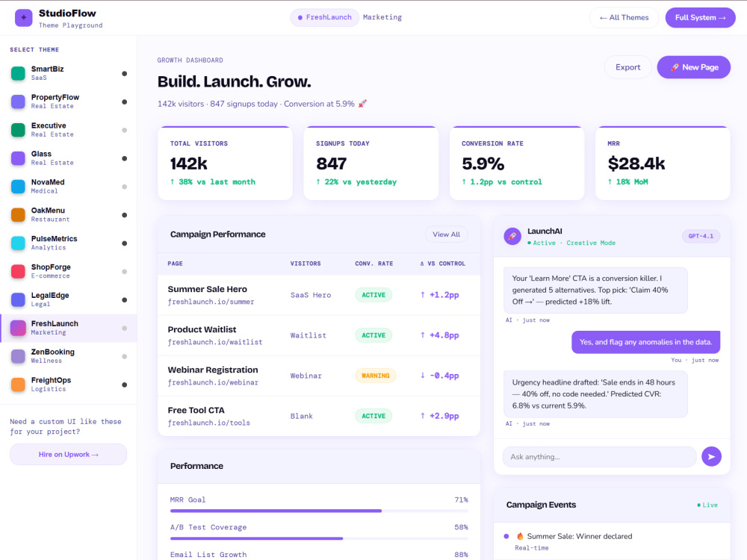Click the WARNING badge for Webinar Registration
Viewport: 747px width, 560px height.
click(x=376, y=376)
